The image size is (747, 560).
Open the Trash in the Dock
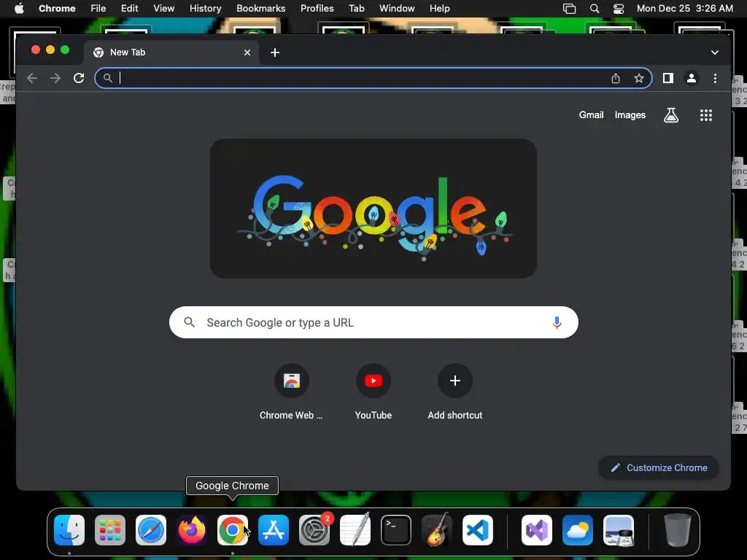(x=677, y=530)
